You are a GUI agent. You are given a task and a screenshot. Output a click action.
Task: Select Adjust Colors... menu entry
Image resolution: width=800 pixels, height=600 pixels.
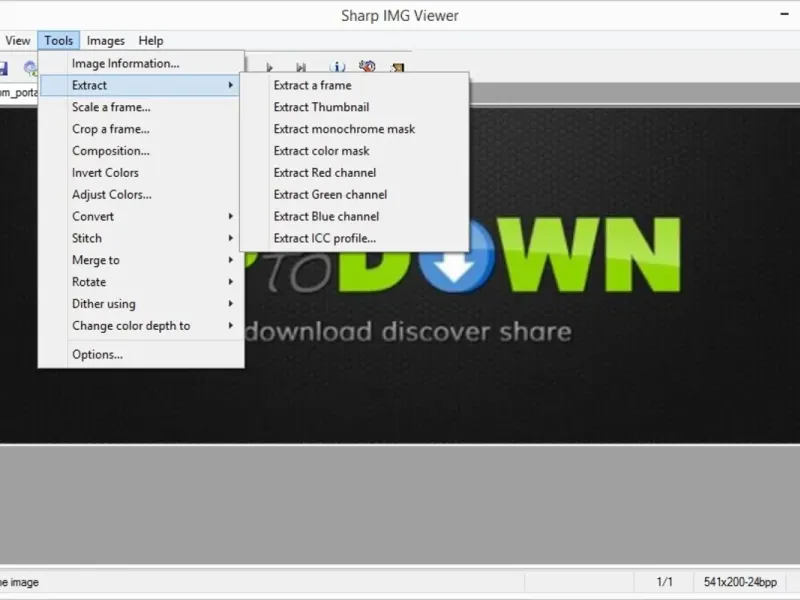(x=141, y=195)
